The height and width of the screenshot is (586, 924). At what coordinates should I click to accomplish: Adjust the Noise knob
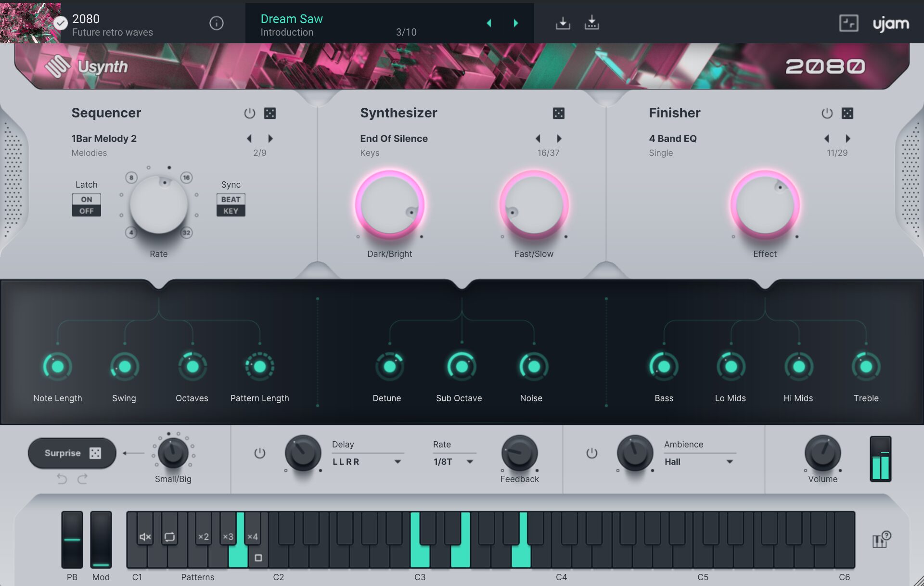pos(534,367)
